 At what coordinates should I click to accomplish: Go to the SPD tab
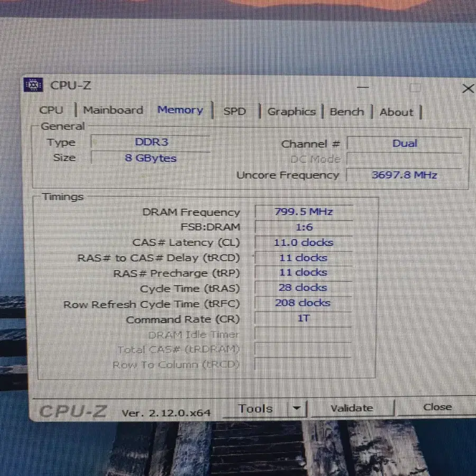234,111
